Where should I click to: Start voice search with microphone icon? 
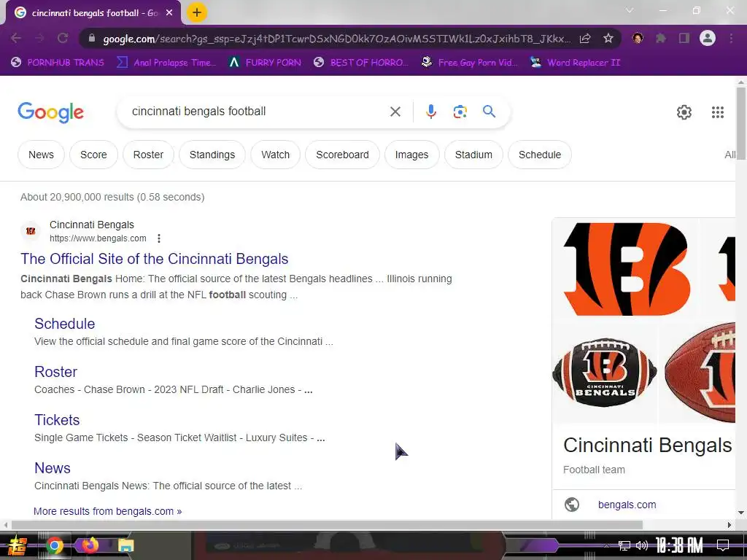click(430, 112)
